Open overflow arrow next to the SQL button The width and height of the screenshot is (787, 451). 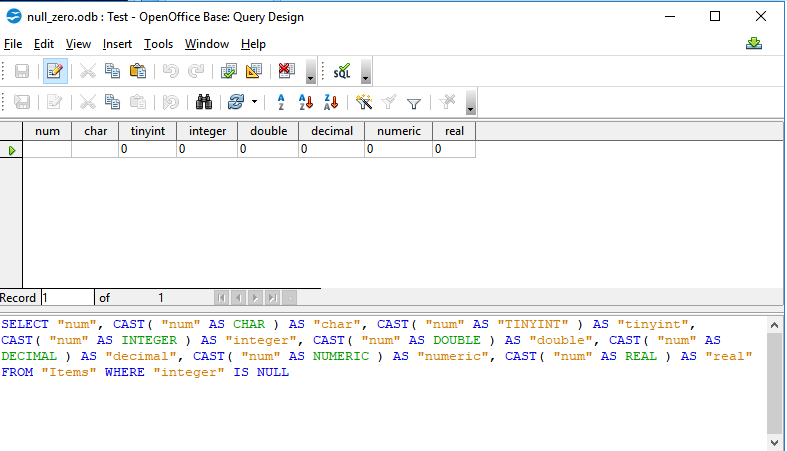click(365, 75)
